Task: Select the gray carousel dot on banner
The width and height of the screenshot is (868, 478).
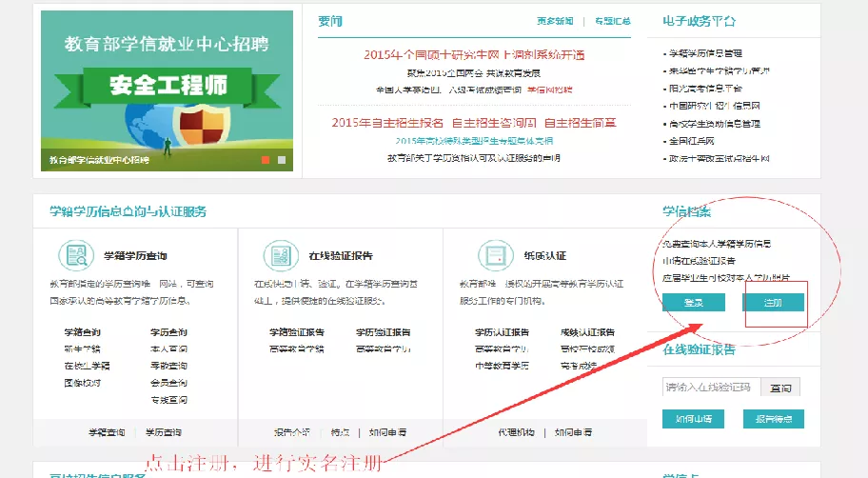Action: point(282,160)
